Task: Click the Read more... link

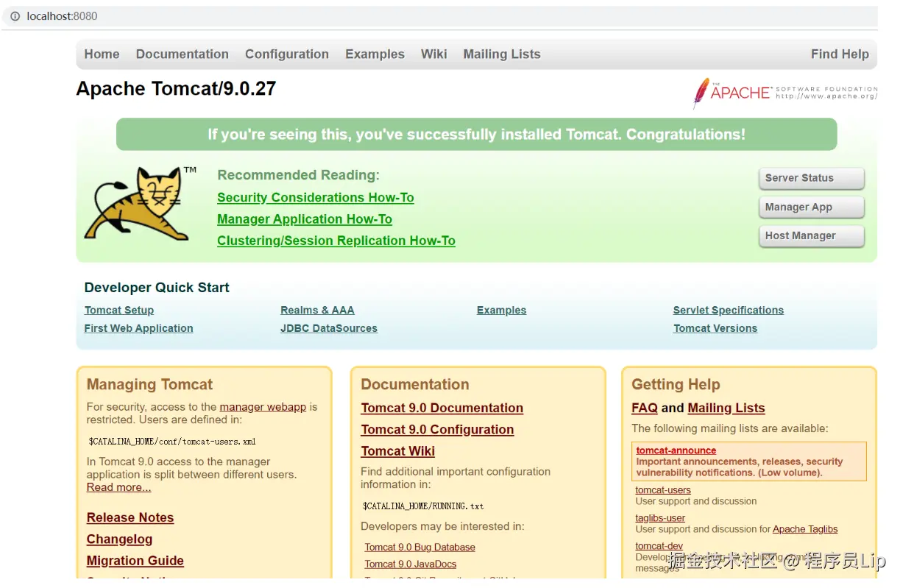Action: 118,488
